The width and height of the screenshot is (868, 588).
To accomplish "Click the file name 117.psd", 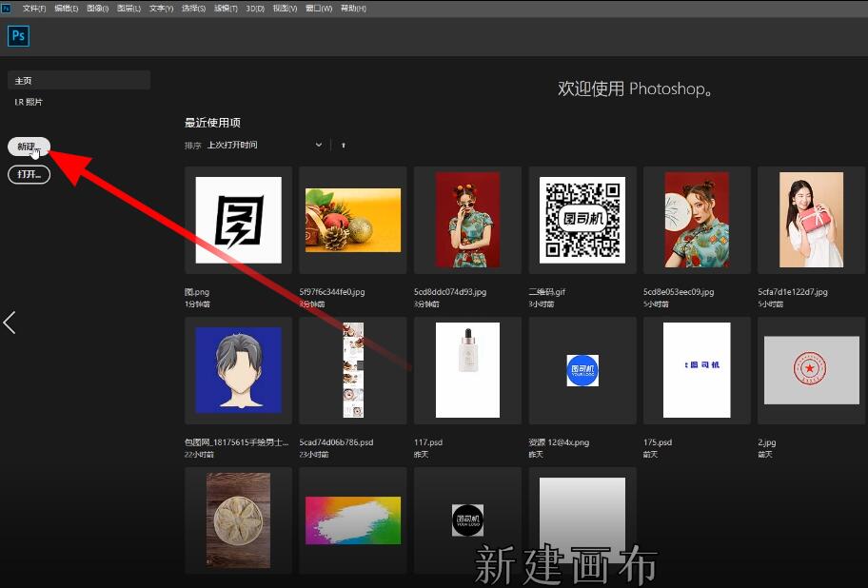I will coord(428,442).
